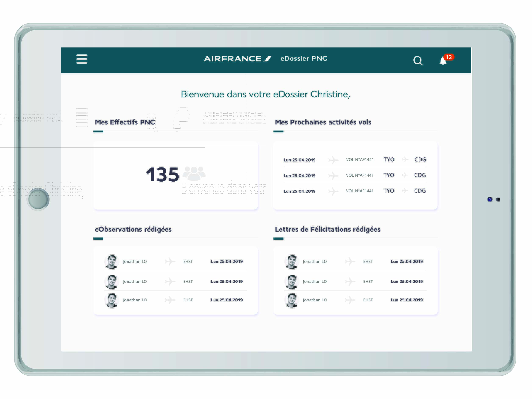Click first Jonathan LO avatar in eObservations

click(x=112, y=261)
